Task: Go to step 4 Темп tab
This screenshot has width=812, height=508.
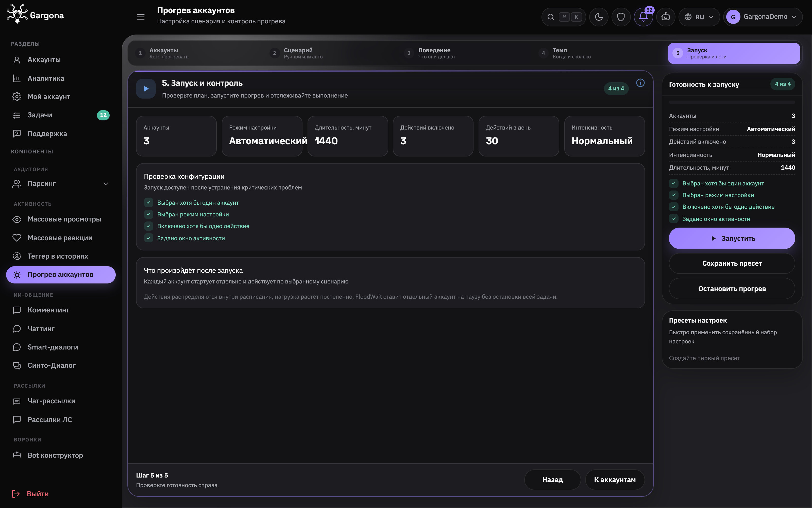Action: coord(600,53)
